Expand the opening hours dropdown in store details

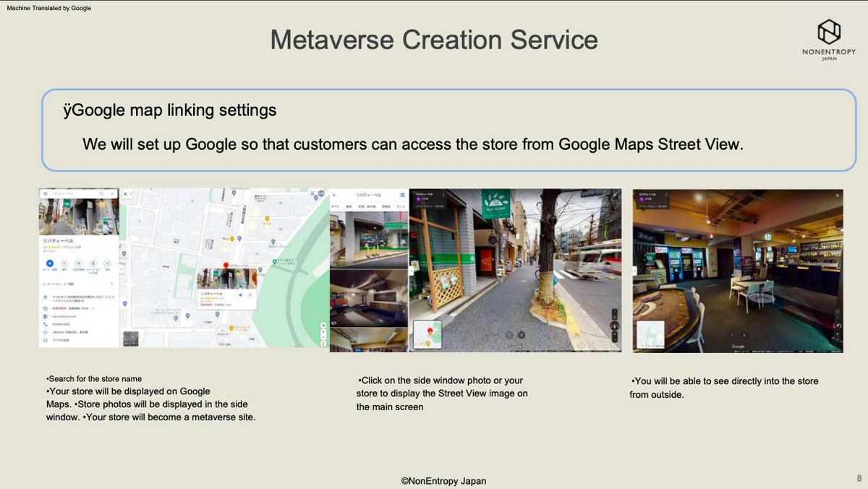(x=93, y=308)
